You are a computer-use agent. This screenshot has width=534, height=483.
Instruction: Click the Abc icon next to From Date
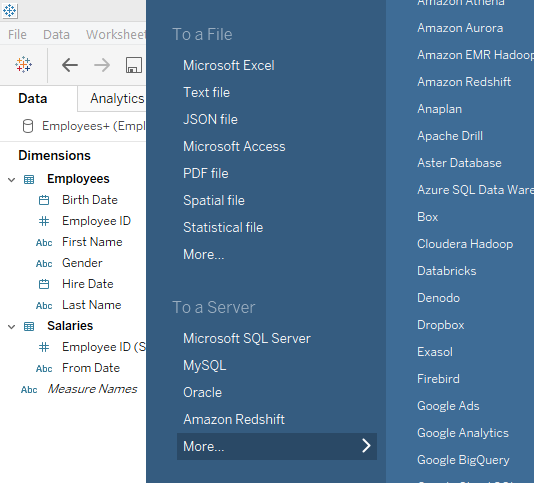pos(44,369)
